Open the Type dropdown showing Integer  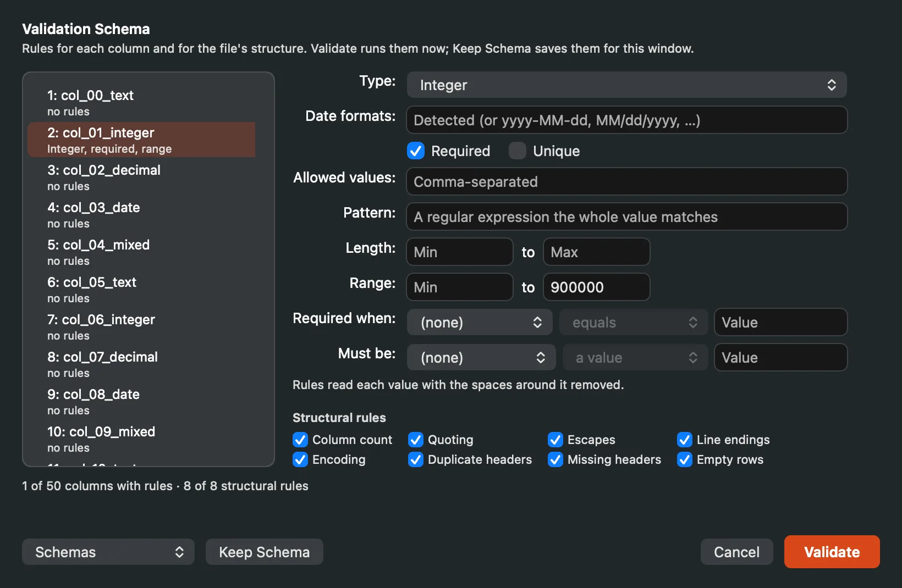[626, 85]
